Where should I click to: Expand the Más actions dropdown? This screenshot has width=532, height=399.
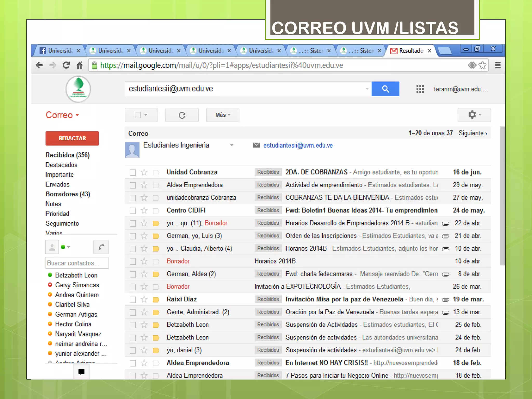223,115
